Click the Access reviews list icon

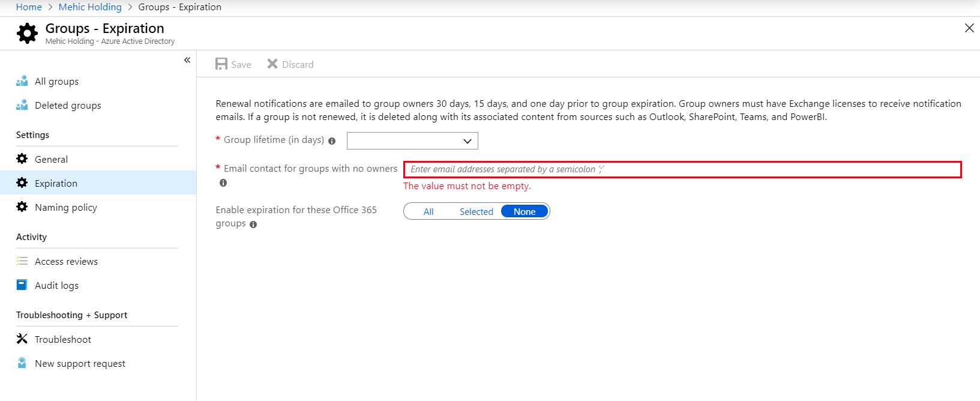(22, 261)
